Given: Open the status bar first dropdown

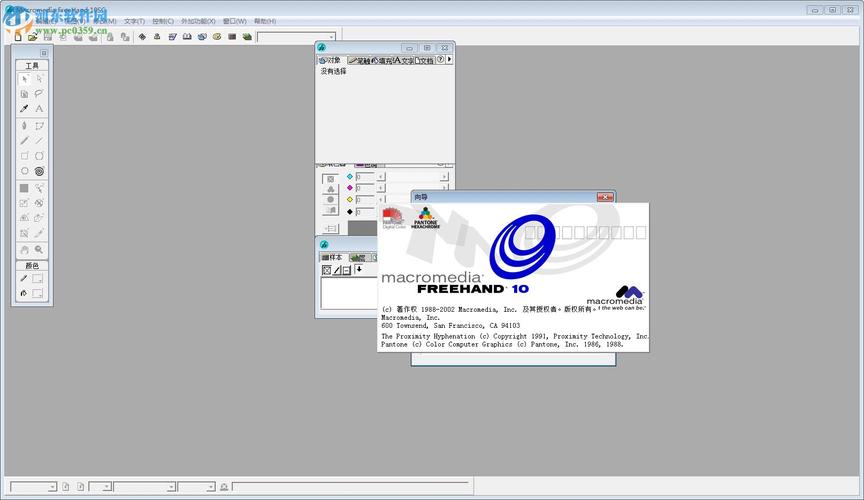Looking at the screenshot, I should point(52,487).
